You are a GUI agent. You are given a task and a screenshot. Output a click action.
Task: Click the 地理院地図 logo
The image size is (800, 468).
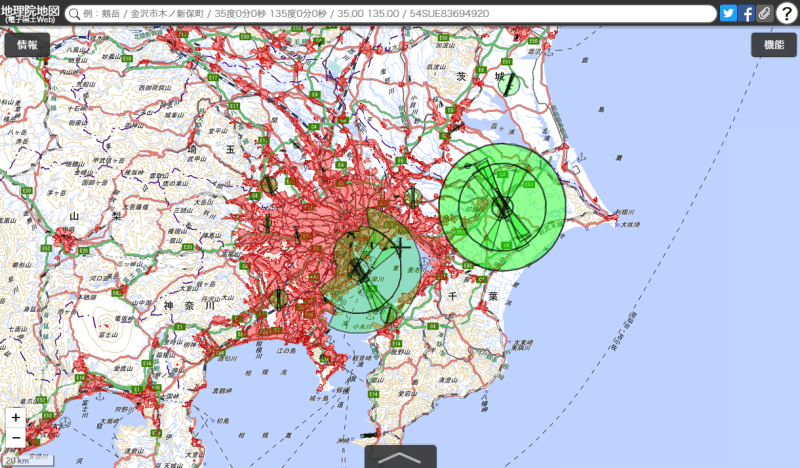[x=30, y=14]
